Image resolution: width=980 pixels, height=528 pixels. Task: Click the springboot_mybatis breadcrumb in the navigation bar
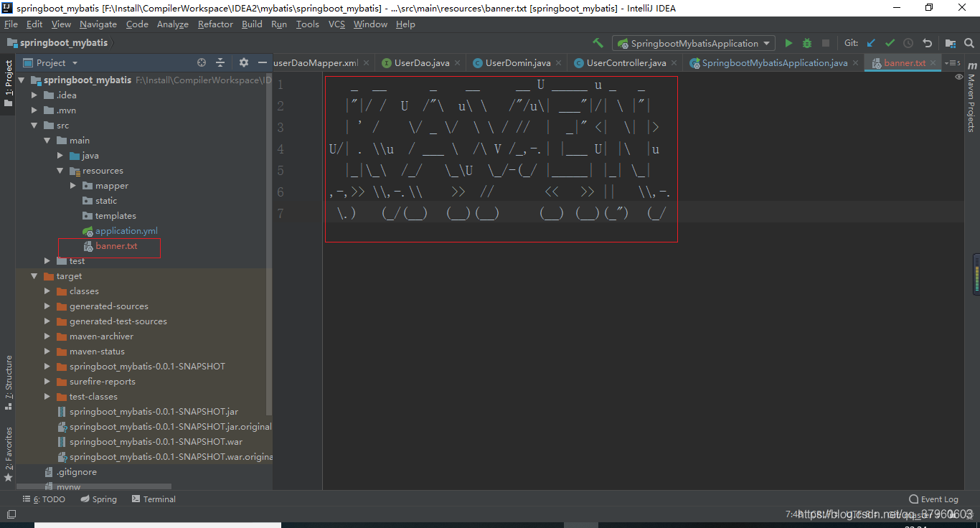point(57,43)
